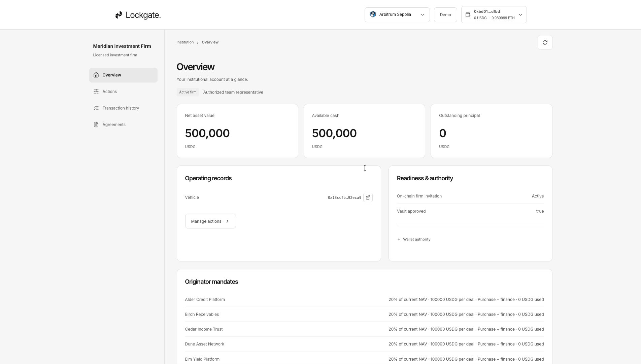Image resolution: width=641 pixels, height=364 pixels.
Task: Click the Overview home icon in sidebar
Action: (96, 75)
